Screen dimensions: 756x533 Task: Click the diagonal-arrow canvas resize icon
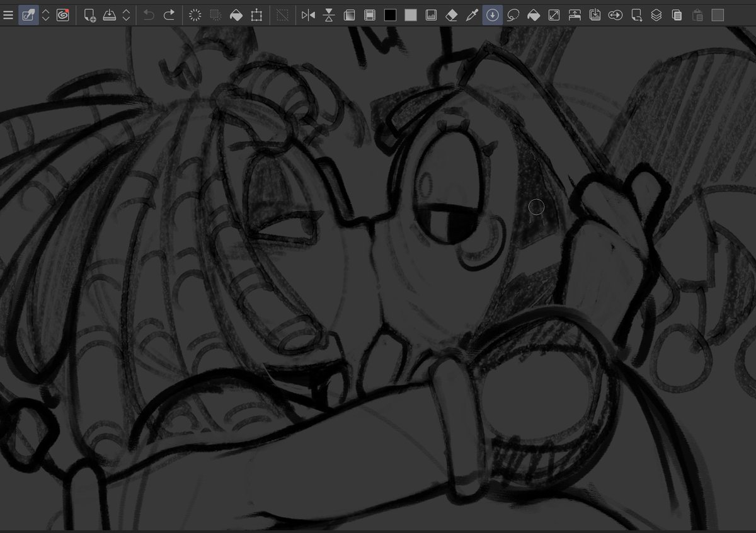[554, 14]
